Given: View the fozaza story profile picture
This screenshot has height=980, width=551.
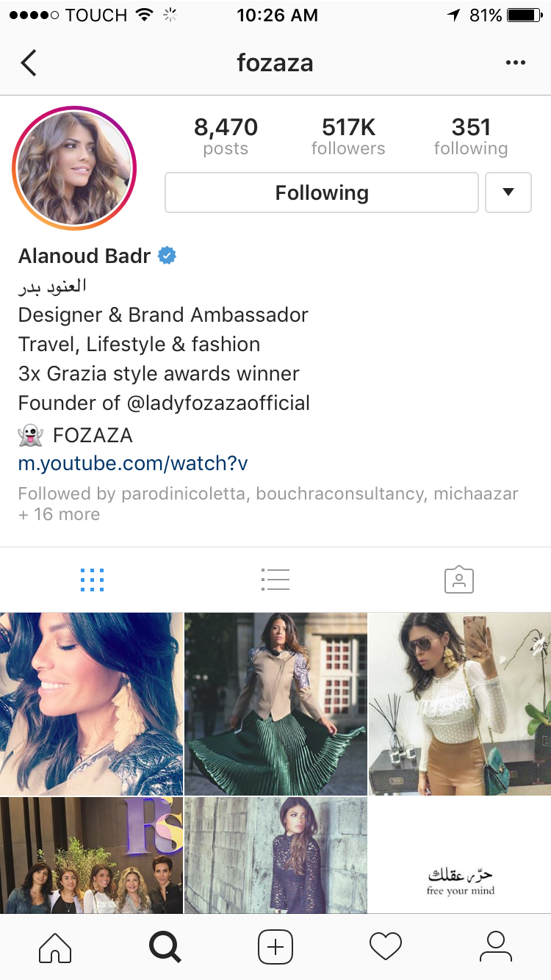Looking at the screenshot, I should (x=74, y=168).
